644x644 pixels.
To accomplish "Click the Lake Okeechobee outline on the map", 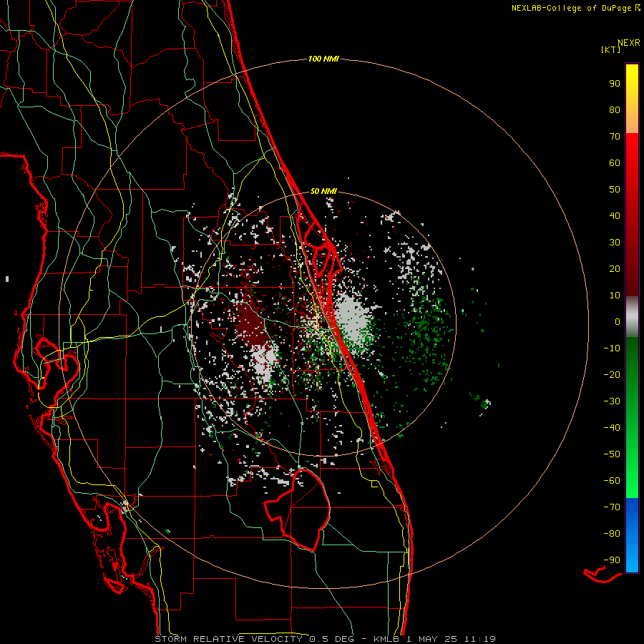I will point(298,509).
